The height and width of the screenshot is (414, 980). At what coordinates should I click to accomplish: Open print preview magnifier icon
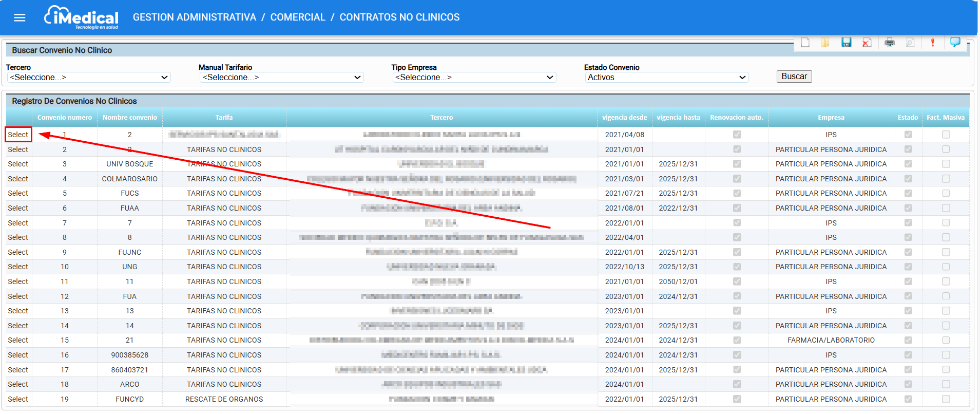910,43
